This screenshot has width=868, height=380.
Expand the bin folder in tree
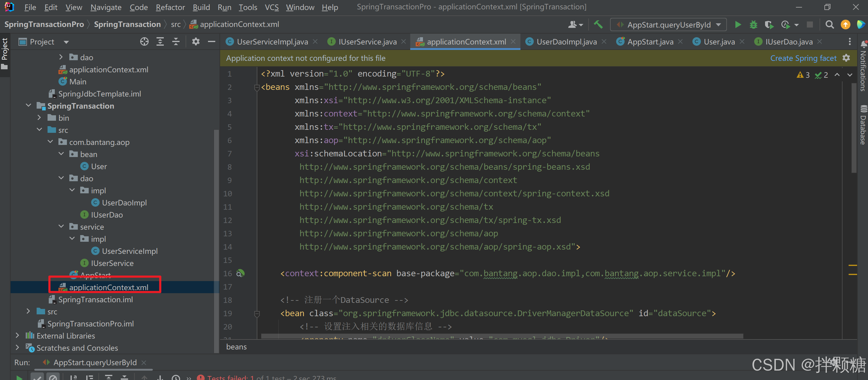(39, 118)
